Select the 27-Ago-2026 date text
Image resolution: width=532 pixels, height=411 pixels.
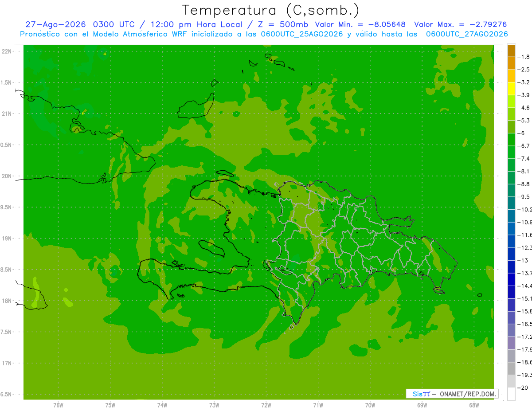point(56,24)
